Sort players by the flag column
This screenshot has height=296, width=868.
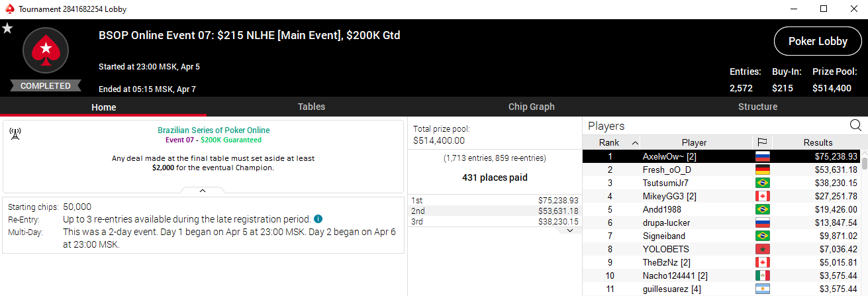(763, 142)
